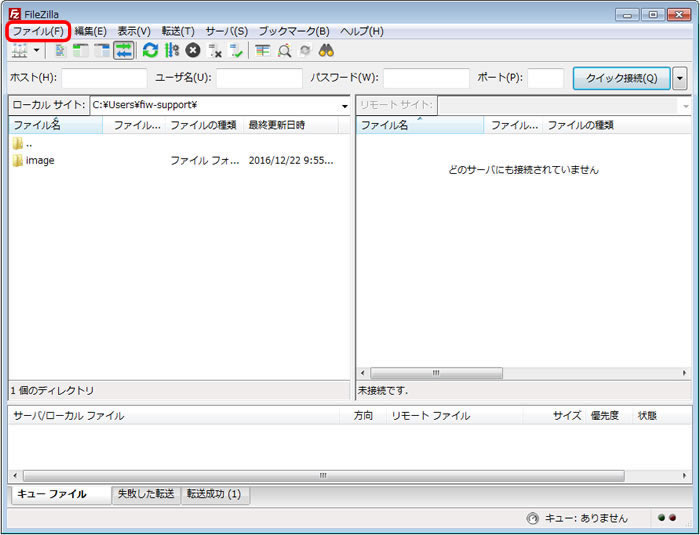
Task: Click queue pane scrollbar left arrow
Action: point(15,476)
